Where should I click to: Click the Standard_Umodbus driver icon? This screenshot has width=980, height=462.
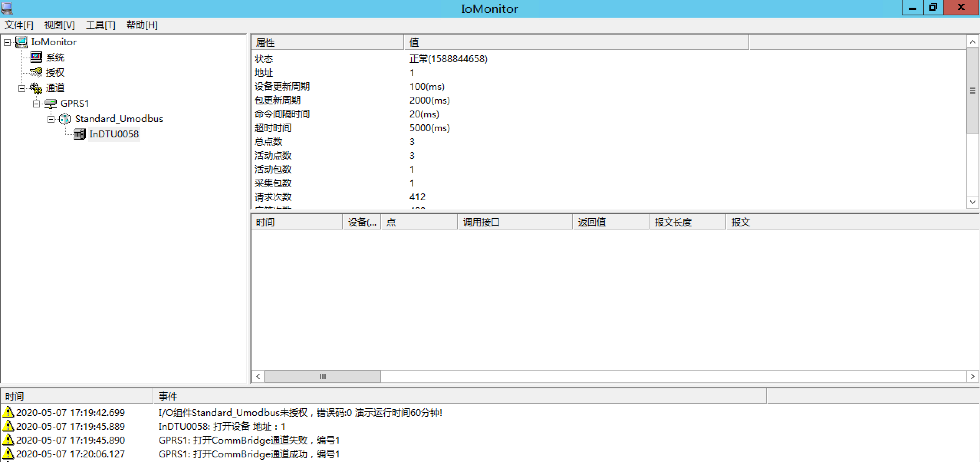coord(65,119)
